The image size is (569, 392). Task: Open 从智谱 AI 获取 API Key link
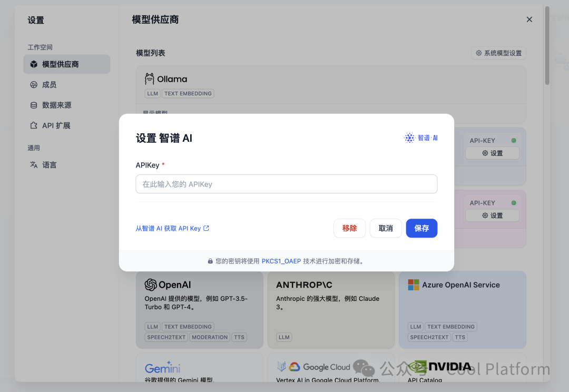click(172, 229)
